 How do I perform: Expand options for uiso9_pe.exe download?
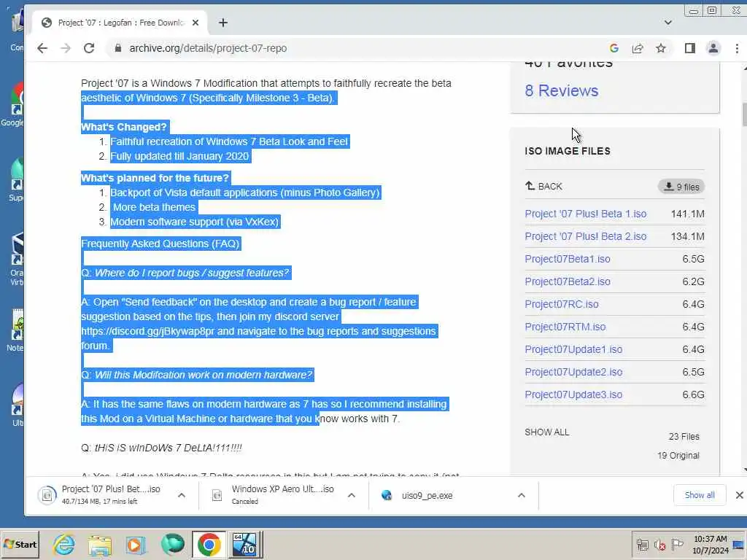[x=521, y=495]
